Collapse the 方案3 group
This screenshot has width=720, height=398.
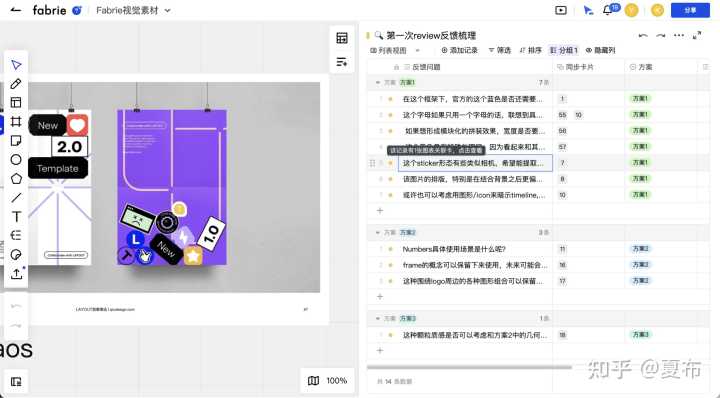pyautogui.click(x=378, y=318)
